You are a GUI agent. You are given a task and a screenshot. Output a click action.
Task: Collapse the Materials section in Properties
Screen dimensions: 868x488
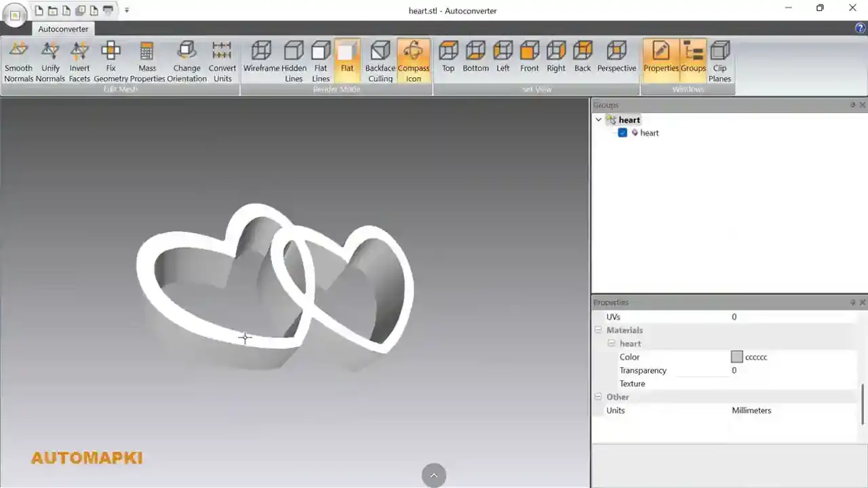click(x=598, y=330)
